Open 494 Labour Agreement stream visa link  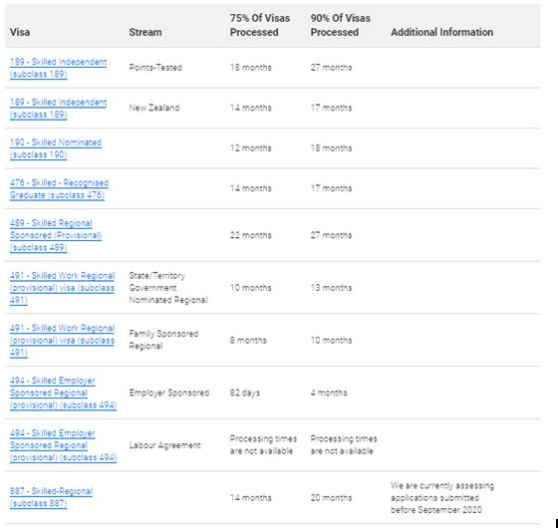click(x=63, y=445)
